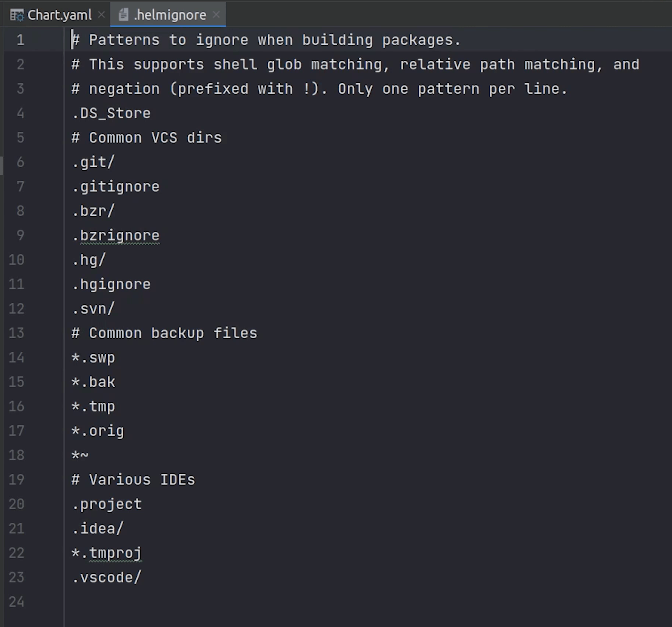Click the Chart.yaml file type icon
This screenshot has width=672, height=627.
point(17,15)
